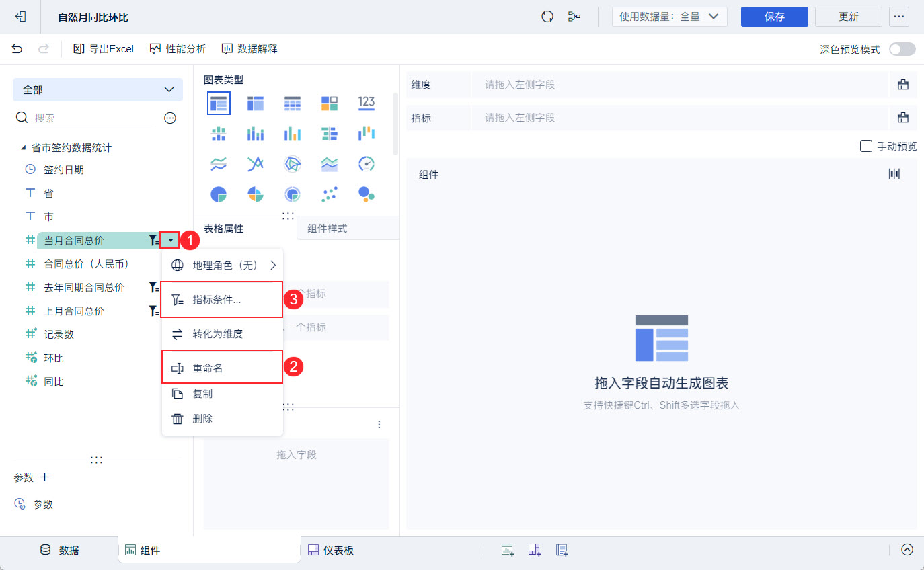Select the bubble chart type
This screenshot has width=924, height=570.
(x=367, y=194)
